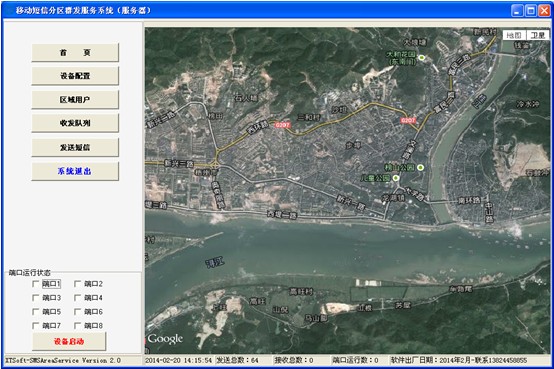Click the 新兴二路 label at the map's left edge
The height and width of the screenshot is (369, 554).
[x=161, y=119]
